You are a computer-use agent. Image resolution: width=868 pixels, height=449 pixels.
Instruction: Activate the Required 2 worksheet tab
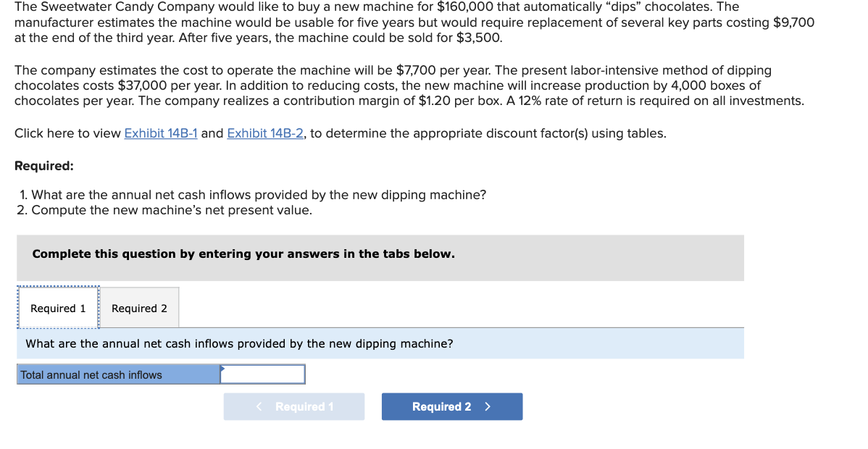[x=138, y=307]
